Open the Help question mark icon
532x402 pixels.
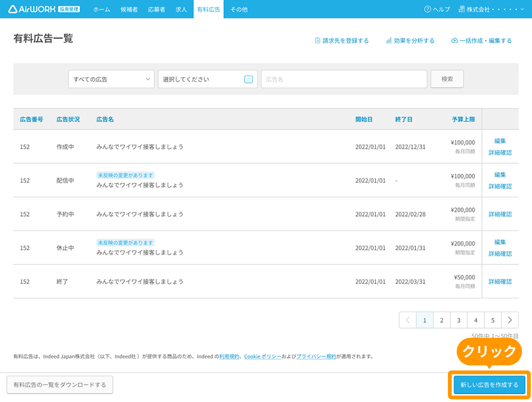tap(427, 9)
